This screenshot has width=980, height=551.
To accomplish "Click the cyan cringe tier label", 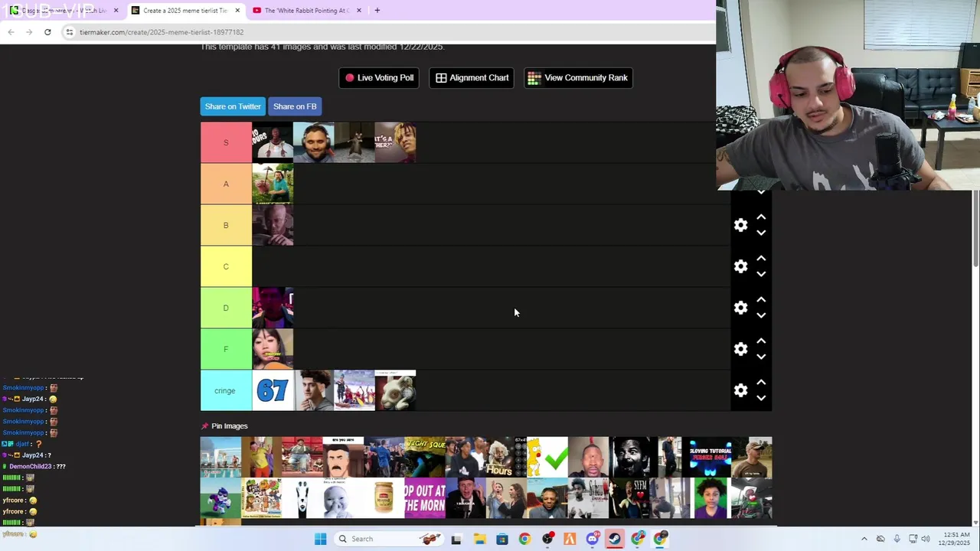I will point(226,390).
